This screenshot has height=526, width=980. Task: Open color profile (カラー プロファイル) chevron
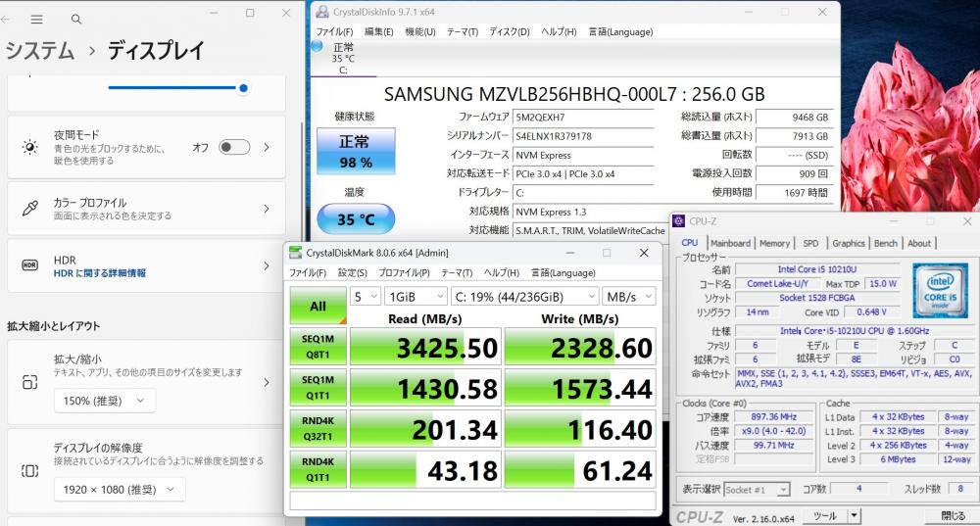267,208
